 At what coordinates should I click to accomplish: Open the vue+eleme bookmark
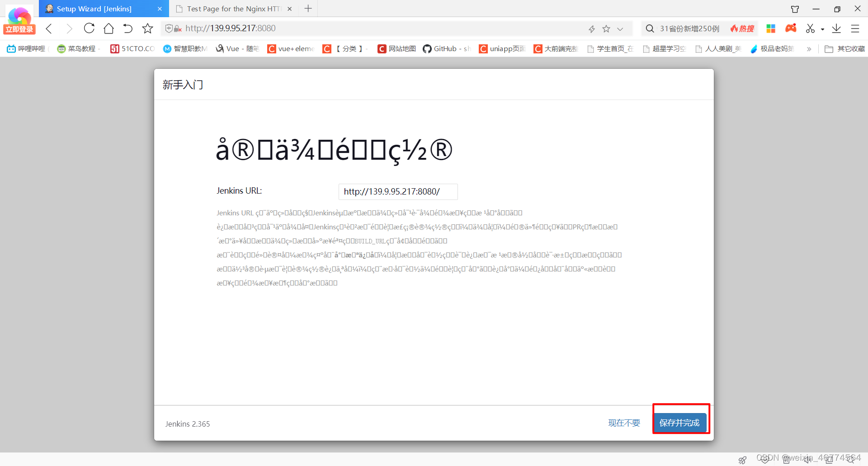(291, 48)
